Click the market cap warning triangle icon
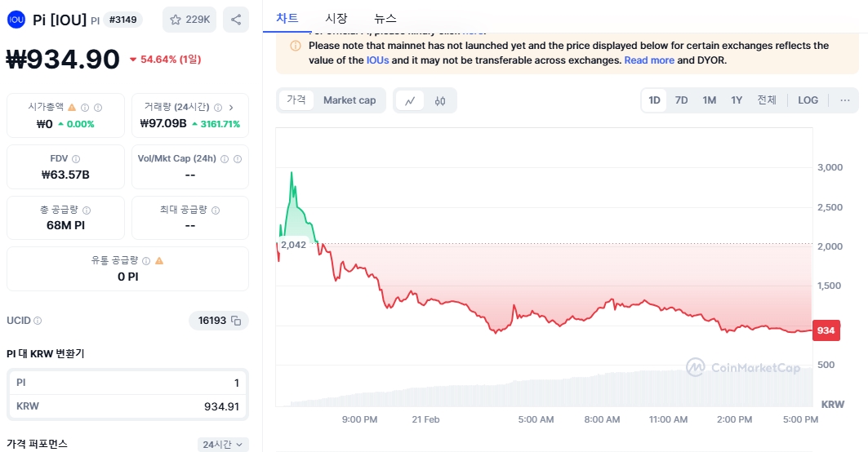Image resolution: width=868 pixels, height=452 pixels. click(x=72, y=108)
